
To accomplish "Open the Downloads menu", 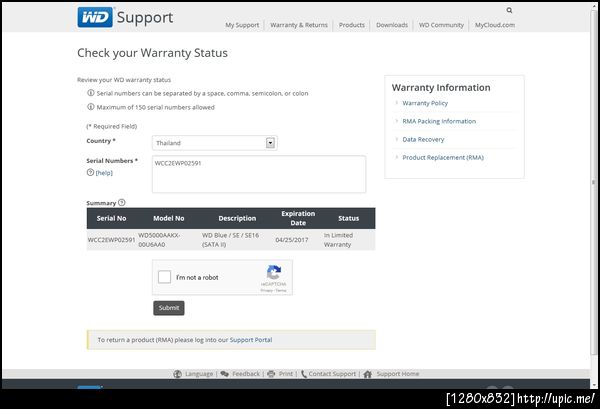I will [x=392, y=25].
